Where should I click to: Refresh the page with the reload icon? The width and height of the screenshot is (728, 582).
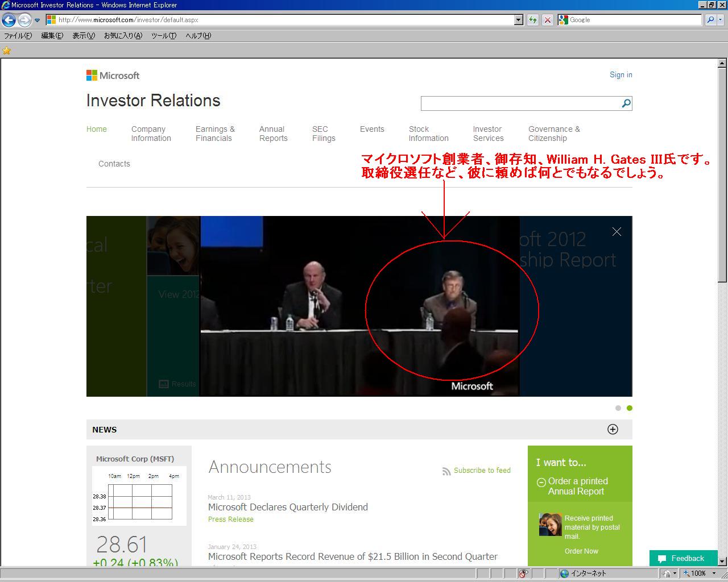click(x=533, y=20)
